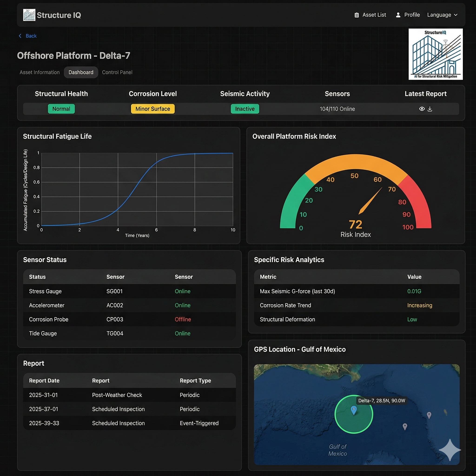Click the Language chevron arrow

click(456, 15)
